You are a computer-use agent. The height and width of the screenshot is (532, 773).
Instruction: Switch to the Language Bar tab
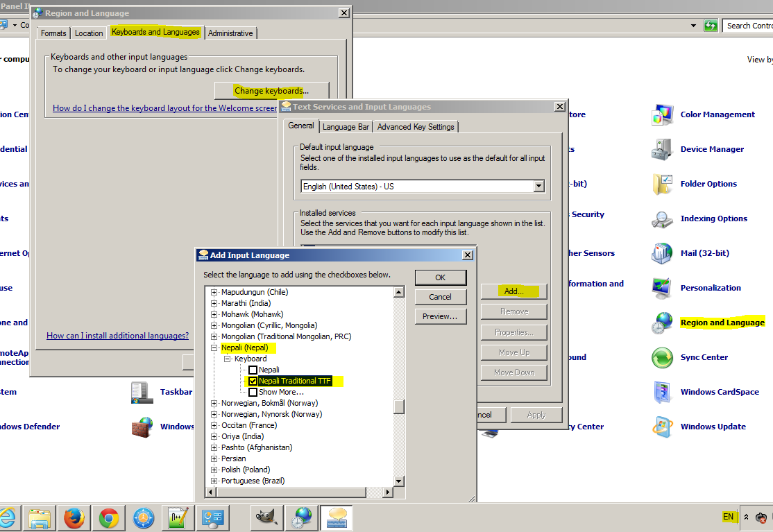click(346, 127)
